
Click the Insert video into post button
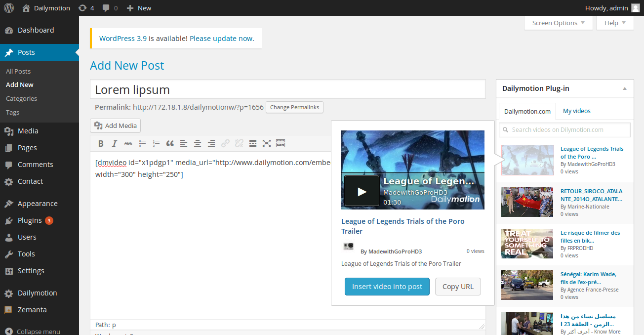tap(387, 287)
